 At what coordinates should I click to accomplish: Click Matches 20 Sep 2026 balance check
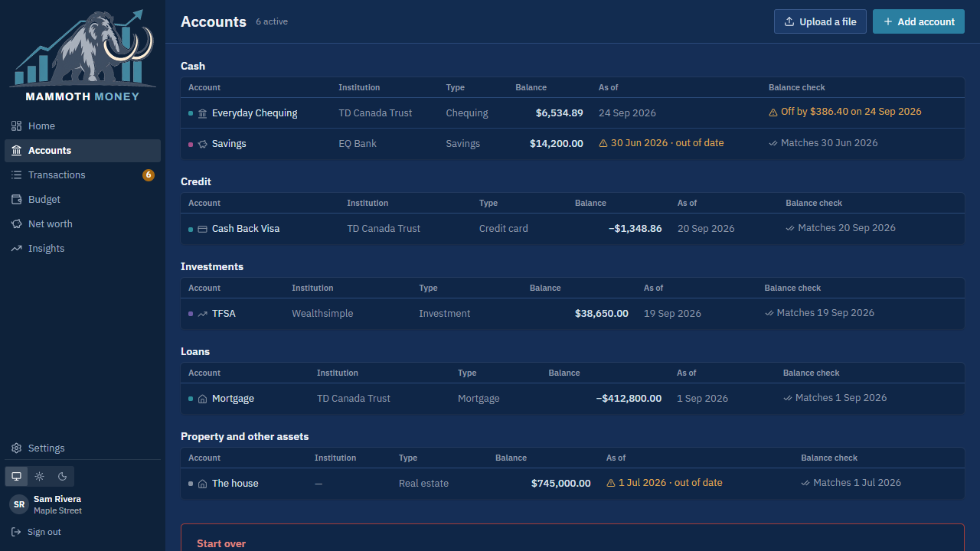[x=841, y=228]
